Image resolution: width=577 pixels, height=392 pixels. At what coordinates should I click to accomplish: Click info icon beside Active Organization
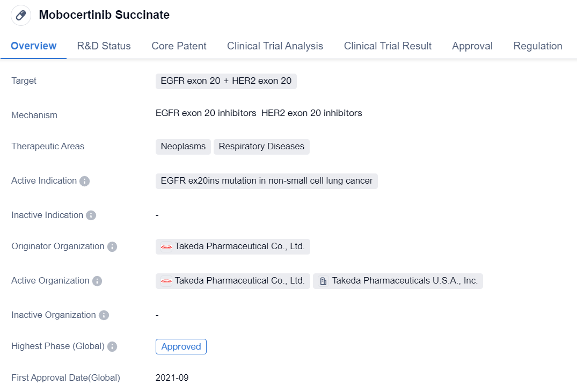pyautogui.click(x=97, y=281)
